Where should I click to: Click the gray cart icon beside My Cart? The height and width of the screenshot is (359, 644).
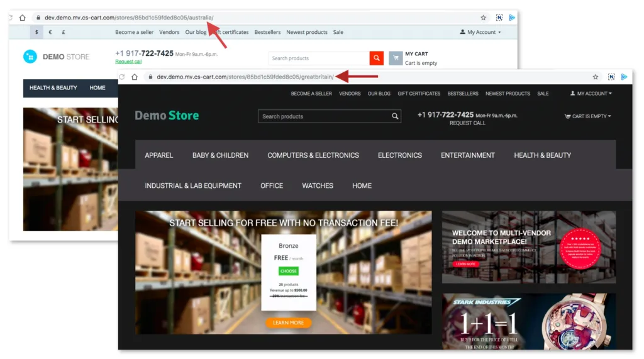(396, 58)
